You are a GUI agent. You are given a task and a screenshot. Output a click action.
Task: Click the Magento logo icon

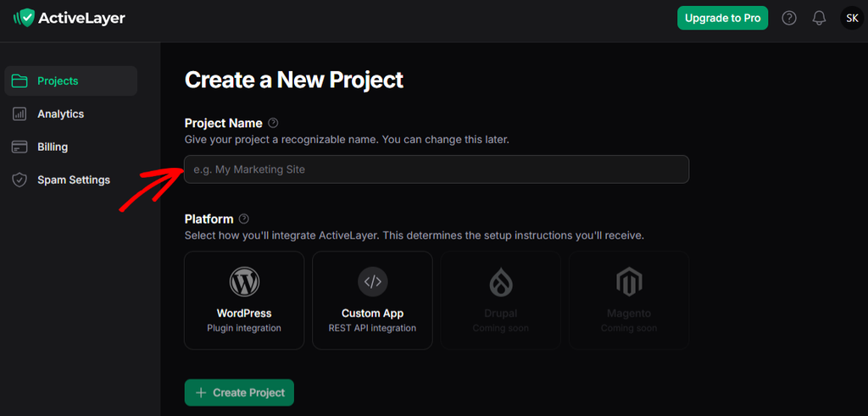click(629, 282)
